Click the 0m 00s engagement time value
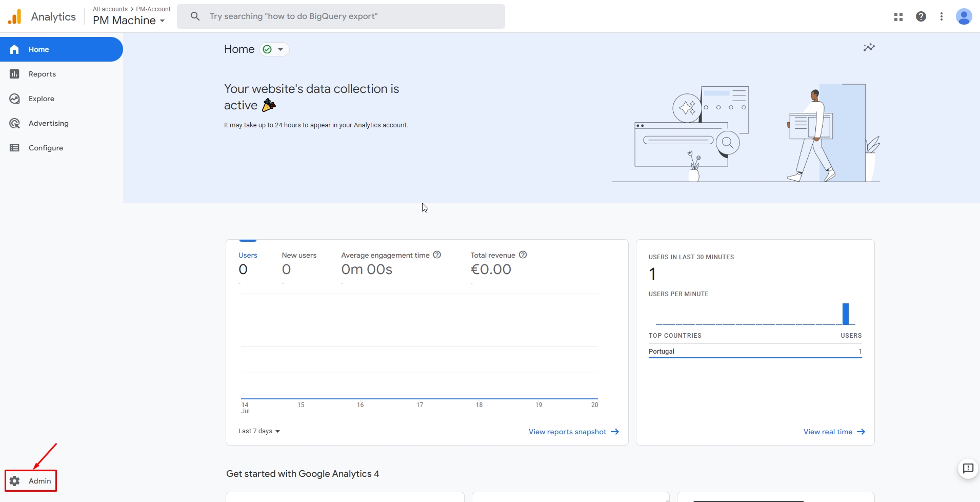The image size is (980, 502). (x=367, y=269)
